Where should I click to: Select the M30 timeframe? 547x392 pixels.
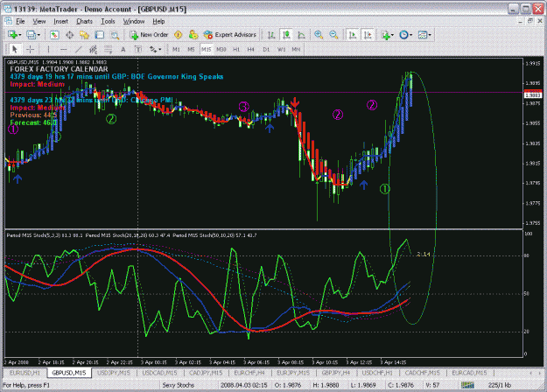click(x=221, y=50)
